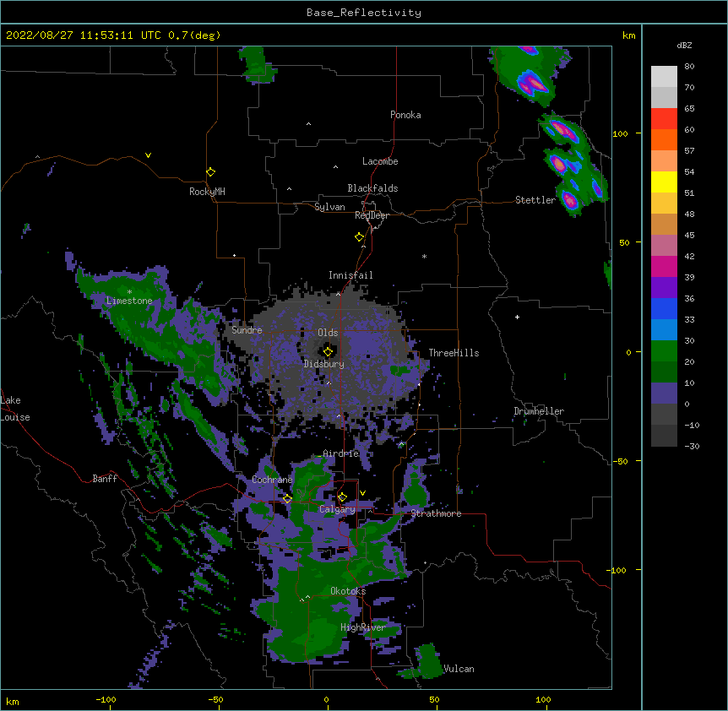This screenshot has height=711, width=728.
Task: Select the white asterisk marker above Limestone label
Action: pos(129,291)
